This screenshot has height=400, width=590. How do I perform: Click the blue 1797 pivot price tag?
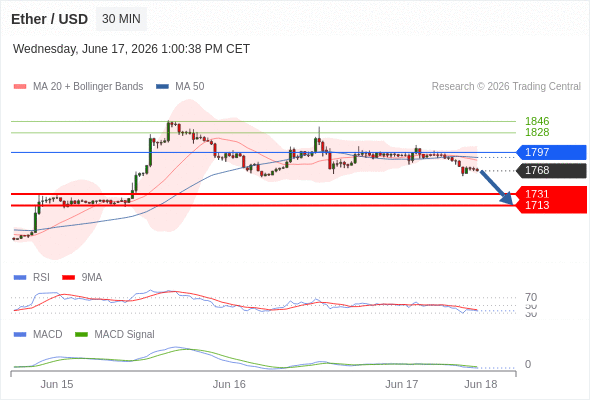[x=551, y=152]
